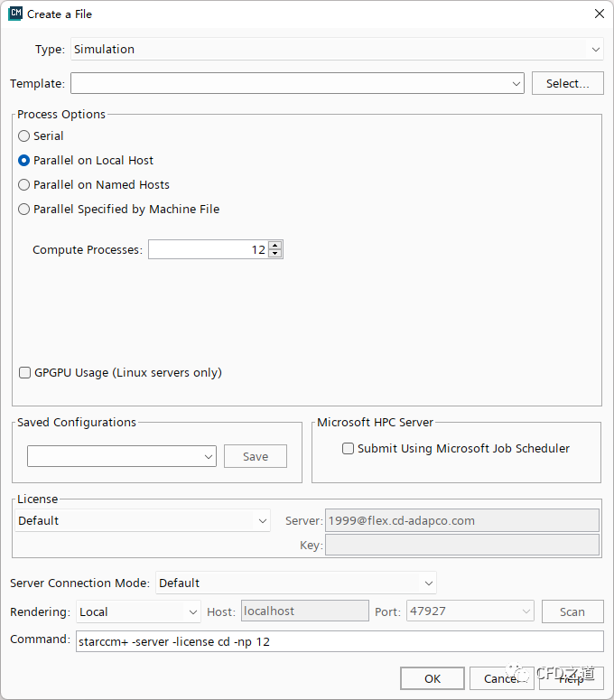
Task: Expand the Template combo box
Action: click(x=297, y=84)
